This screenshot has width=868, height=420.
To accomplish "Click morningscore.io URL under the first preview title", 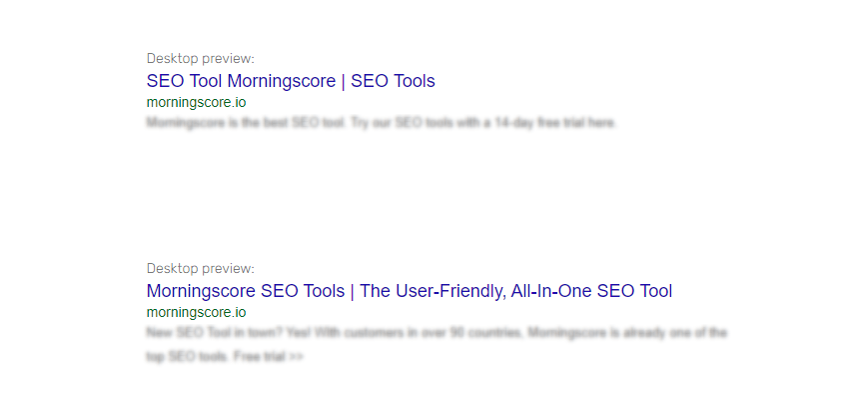I will (196, 102).
